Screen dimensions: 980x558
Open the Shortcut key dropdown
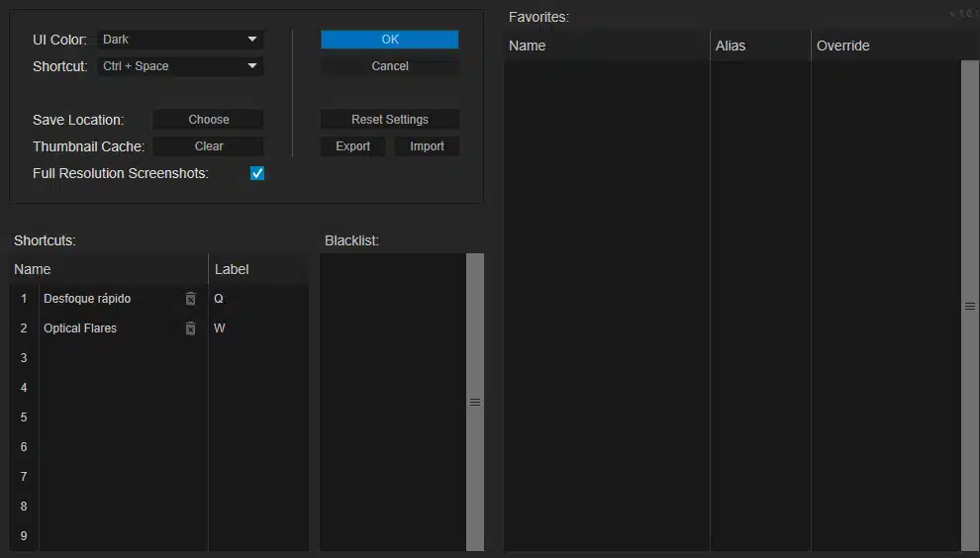tap(180, 66)
